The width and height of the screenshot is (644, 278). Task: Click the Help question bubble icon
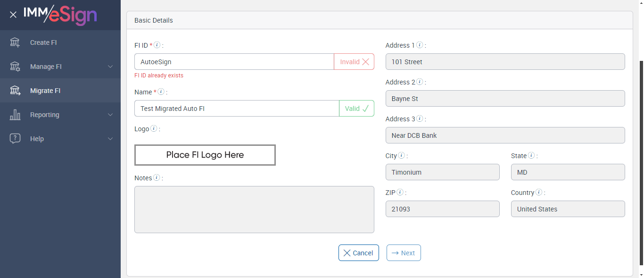pyautogui.click(x=15, y=139)
